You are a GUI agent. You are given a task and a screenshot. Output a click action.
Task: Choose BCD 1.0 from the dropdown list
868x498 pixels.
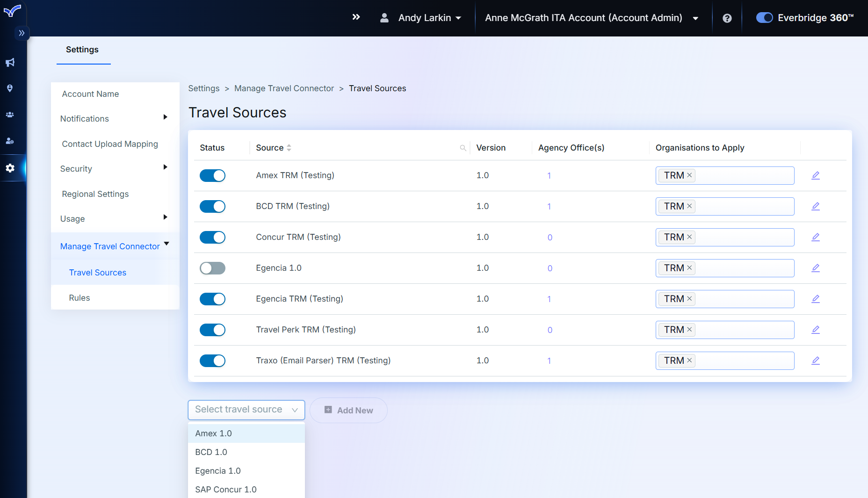pos(211,452)
